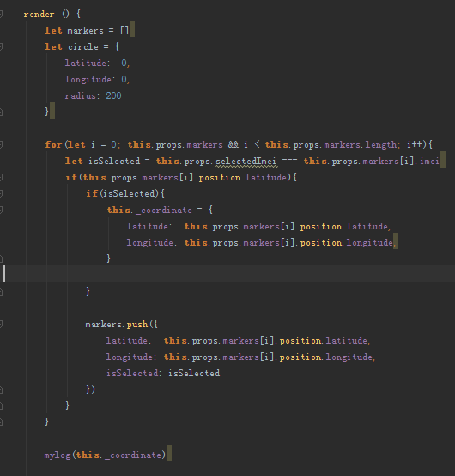This screenshot has width=455, height=476.
Task: Collapse fold marker beside if(this.props.markers[i].position.latitude)
Action: click(1, 177)
